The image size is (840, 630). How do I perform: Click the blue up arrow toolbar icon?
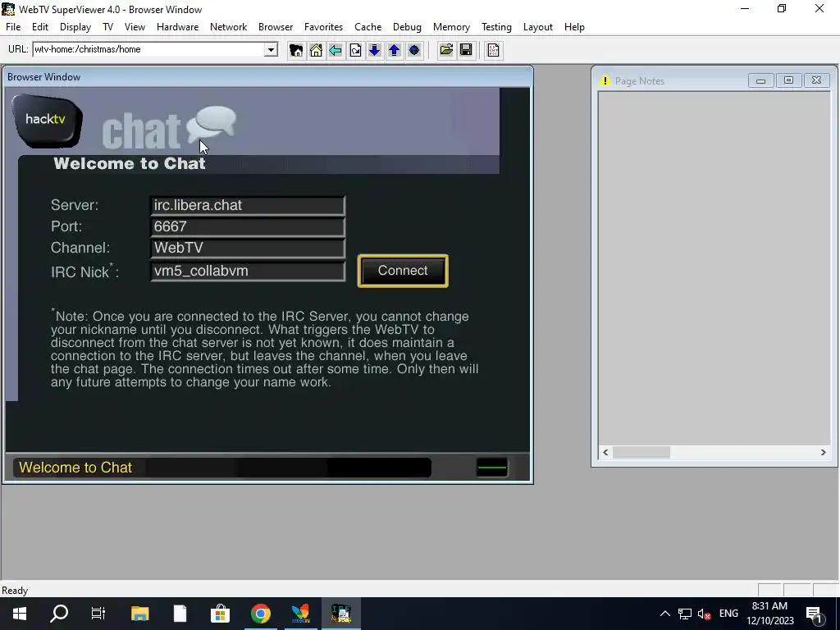pos(395,50)
